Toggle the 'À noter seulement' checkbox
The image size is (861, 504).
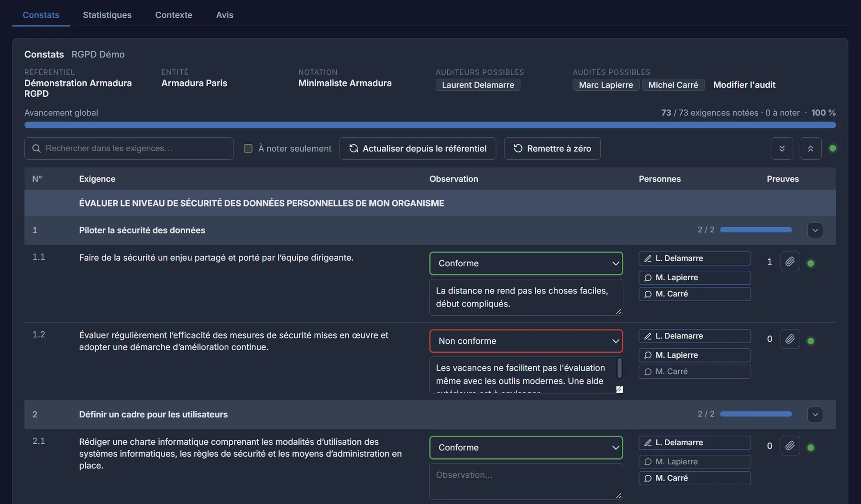tap(248, 148)
